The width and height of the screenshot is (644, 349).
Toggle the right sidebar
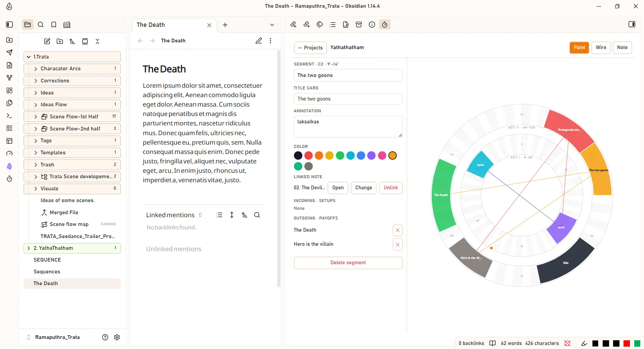coord(632,24)
